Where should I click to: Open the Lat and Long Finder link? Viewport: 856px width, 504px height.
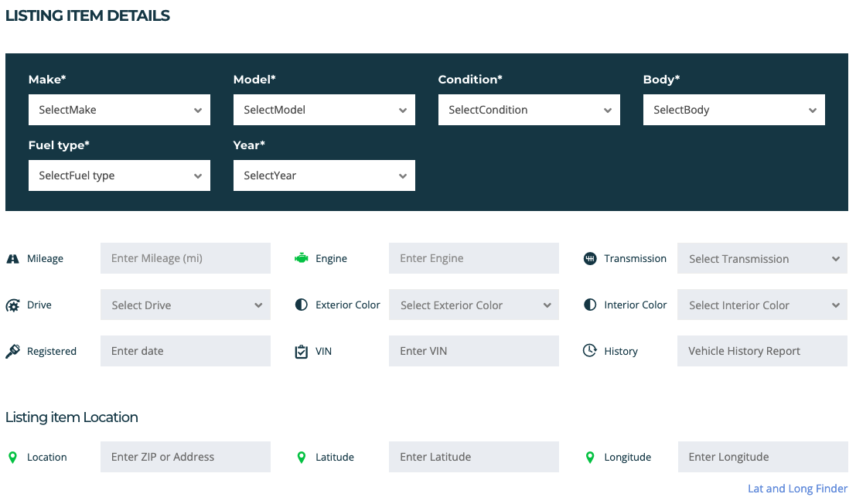click(x=797, y=489)
